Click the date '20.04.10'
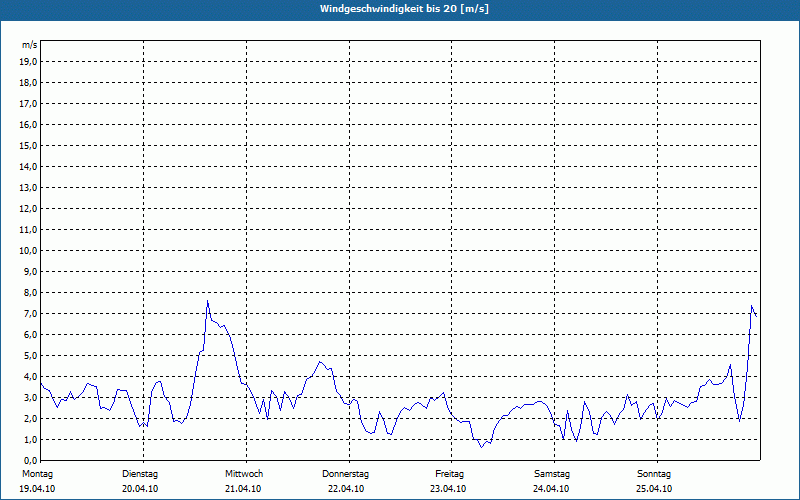This screenshot has width=800, height=500. (x=140, y=489)
